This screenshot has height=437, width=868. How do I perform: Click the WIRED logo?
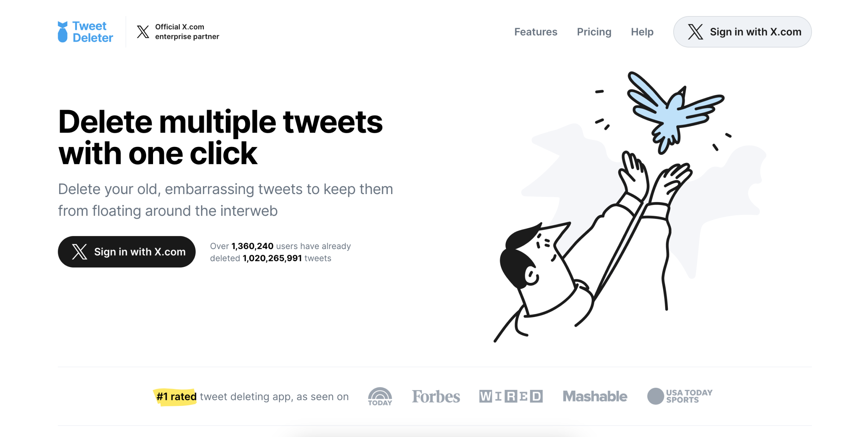click(x=511, y=396)
